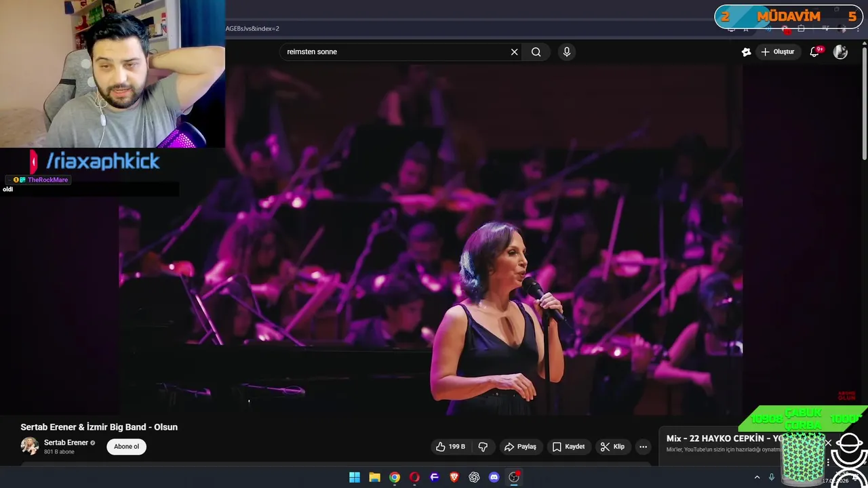Click TheRockMare chat username
The width and height of the screenshot is (868, 488).
click(x=47, y=180)
